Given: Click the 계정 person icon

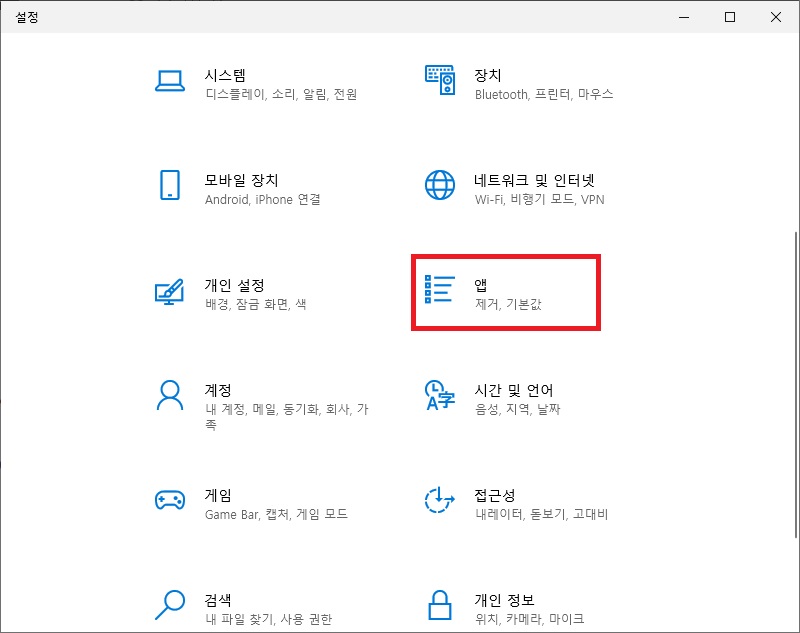Looking at the screenshot, I should pos(170,395).
